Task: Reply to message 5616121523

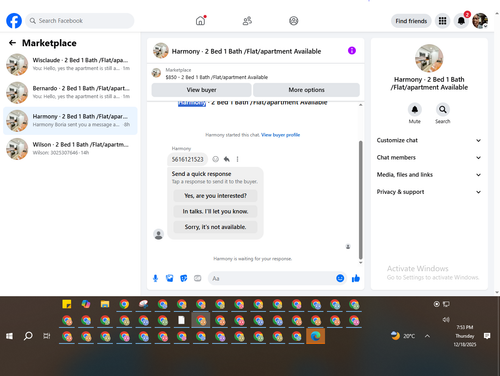Action: click(x=227, y=159)
